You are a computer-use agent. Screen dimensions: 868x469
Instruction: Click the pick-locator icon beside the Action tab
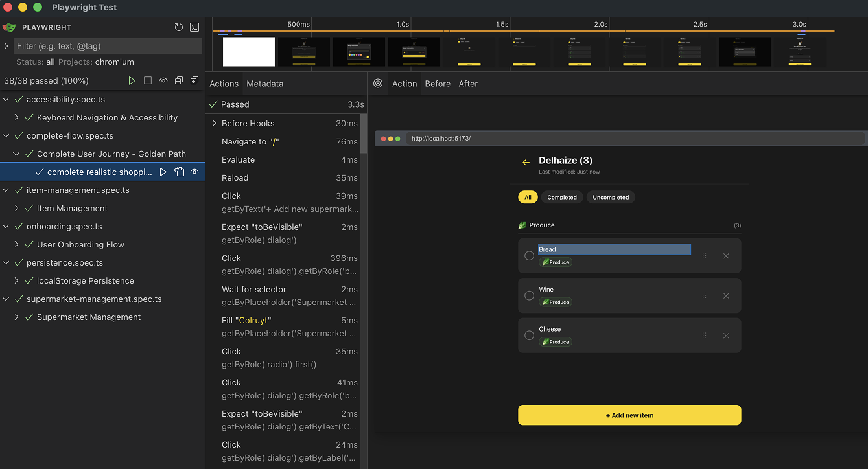(x=377, y=83)
